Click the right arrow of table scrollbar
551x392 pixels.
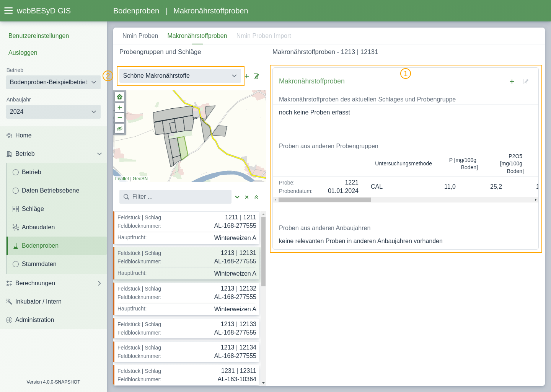tap(536, 200)
